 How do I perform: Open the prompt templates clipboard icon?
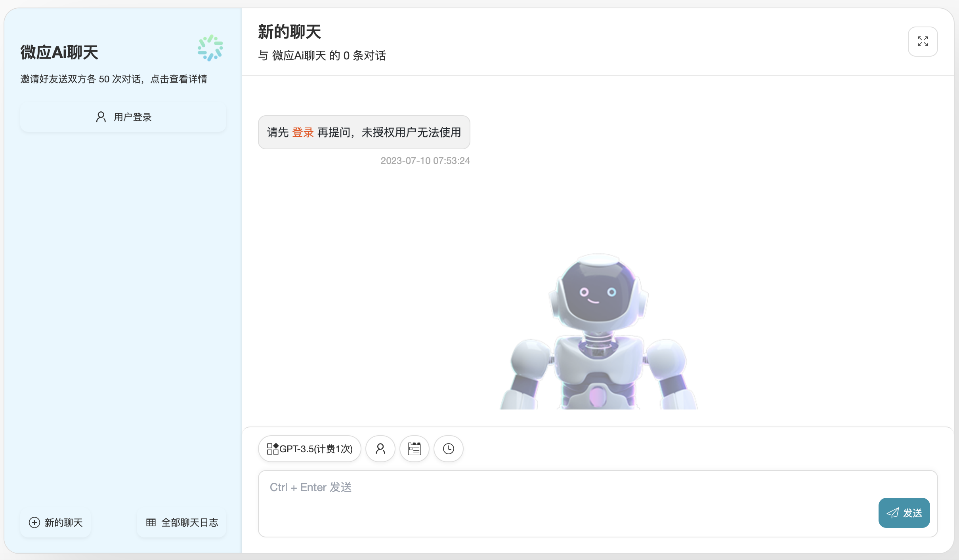414,448
